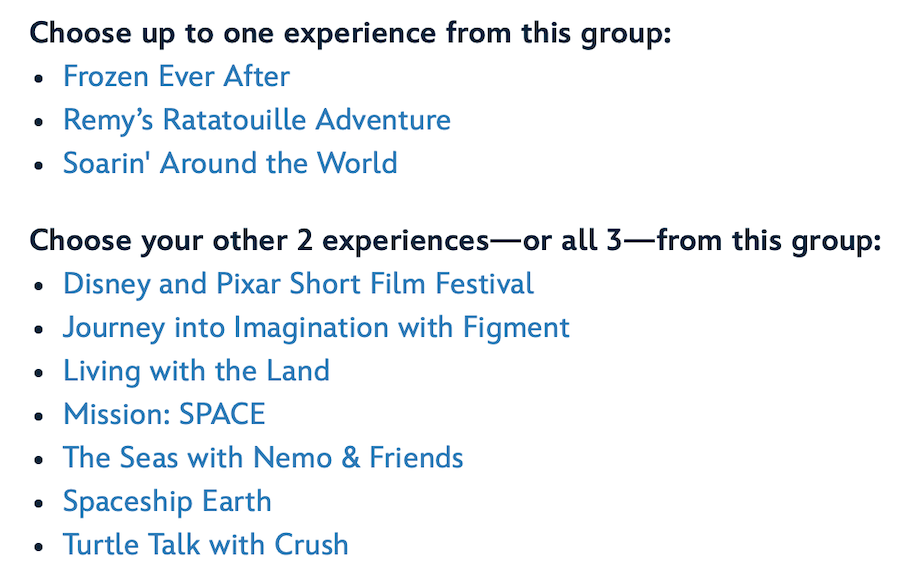Image resolution: width=900 pixels, height=583 pixels.
Task: Open Turtle Talk with Crush link
Action: [x=205, y=545]
